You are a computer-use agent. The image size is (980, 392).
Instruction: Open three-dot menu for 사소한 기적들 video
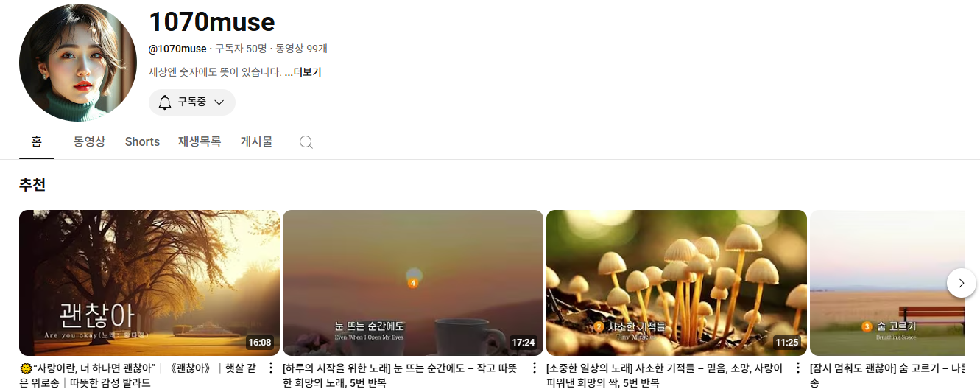point(797,368)
